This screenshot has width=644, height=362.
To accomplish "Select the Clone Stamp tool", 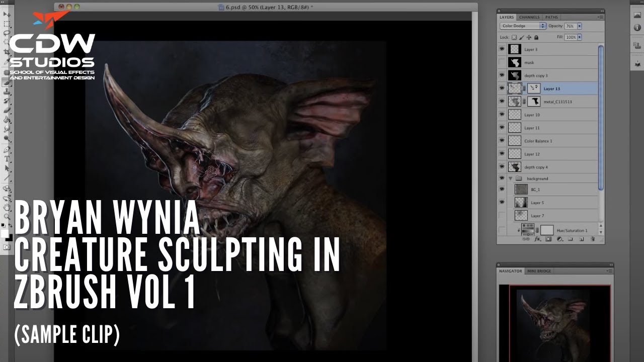I will pyautogui.click(x=7, y=91).
